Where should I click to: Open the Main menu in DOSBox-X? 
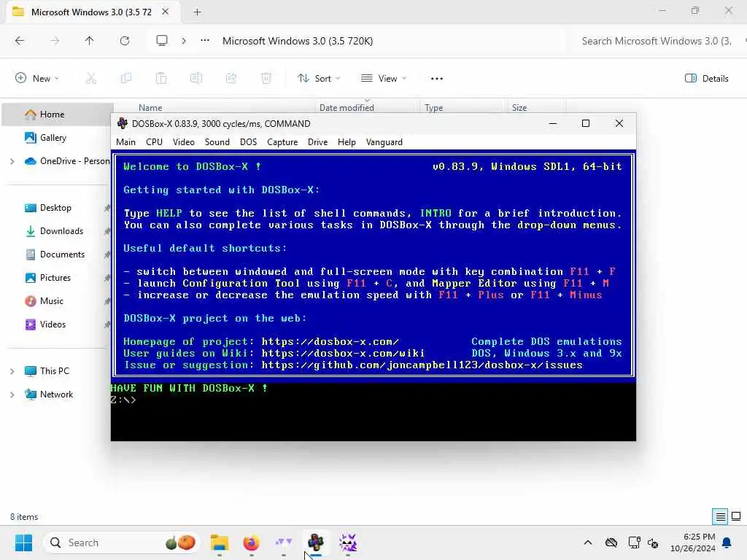point(125,142)
